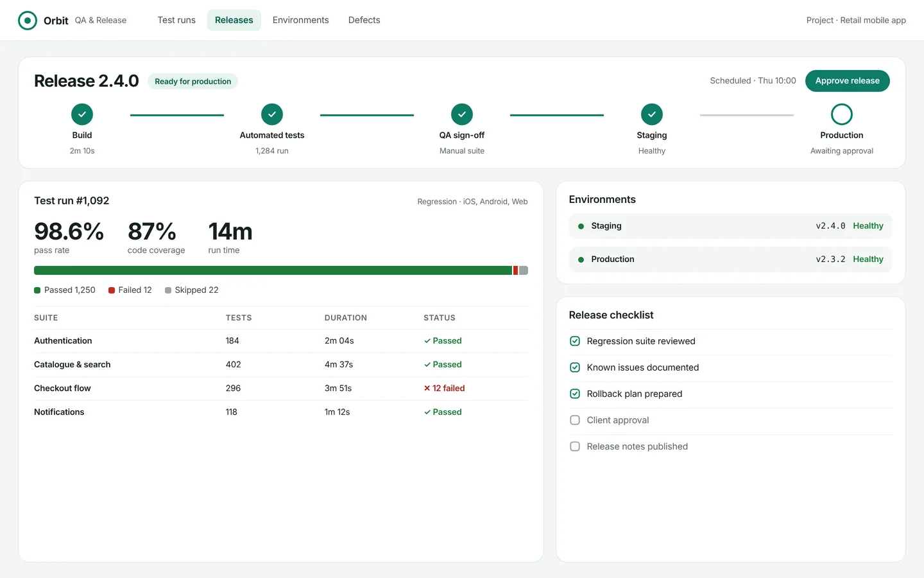Go to the Defects tab
Viewport: 924px width, 578px height.
[x=364, y=20]
